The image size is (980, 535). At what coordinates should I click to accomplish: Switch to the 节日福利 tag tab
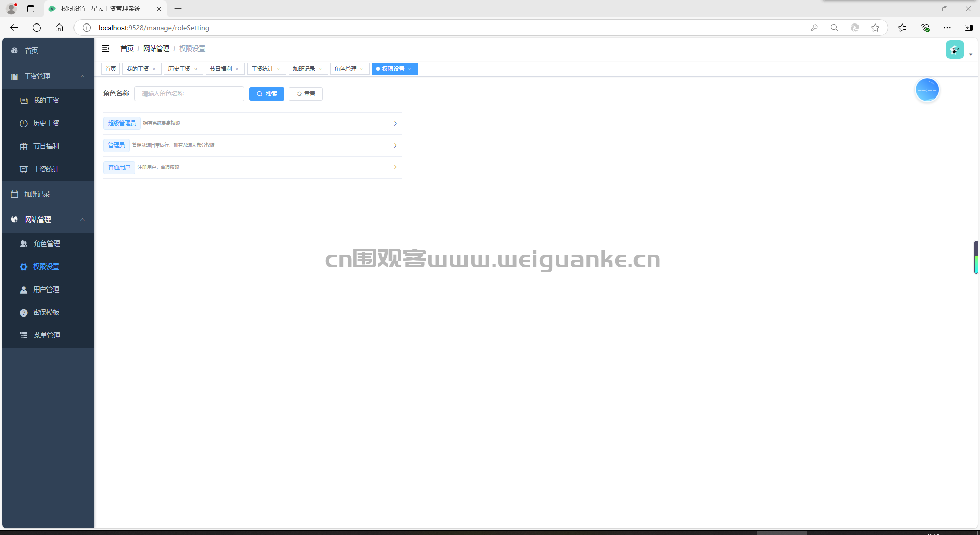(221, 69)
